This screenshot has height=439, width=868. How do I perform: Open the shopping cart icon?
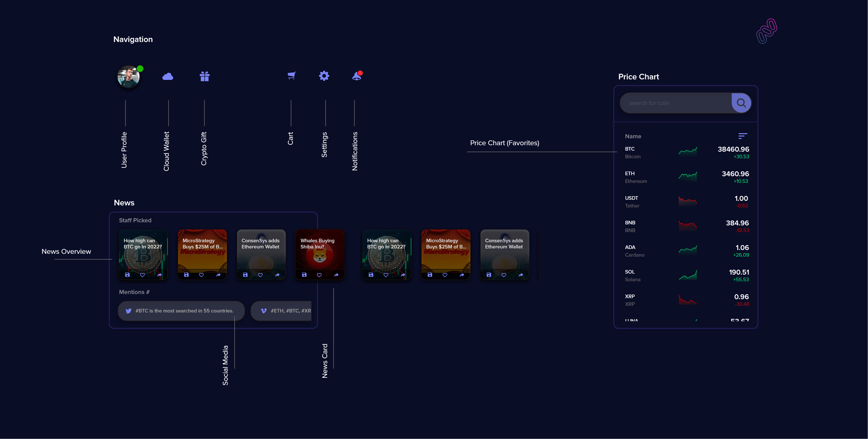coord(291,75)
